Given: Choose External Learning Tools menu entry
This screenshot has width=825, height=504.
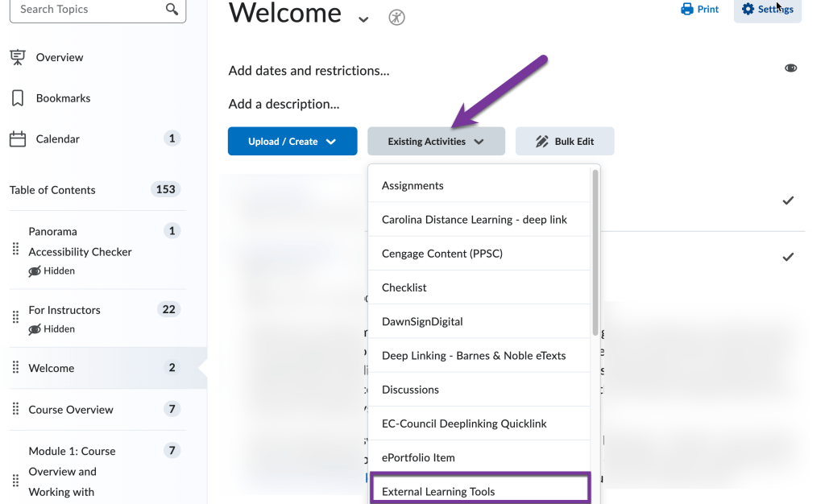Looking at the screenshot, I should [x=441, y=491].
